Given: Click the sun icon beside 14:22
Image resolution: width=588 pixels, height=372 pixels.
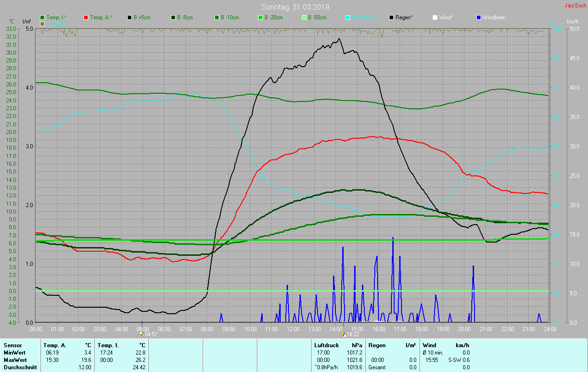Looking at the screenshot, I should [344, 334].
